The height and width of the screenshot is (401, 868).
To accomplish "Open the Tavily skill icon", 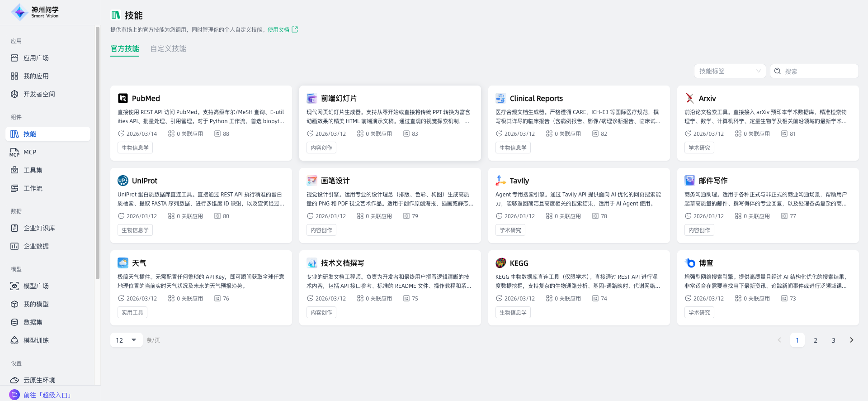I will pos(500,181).
